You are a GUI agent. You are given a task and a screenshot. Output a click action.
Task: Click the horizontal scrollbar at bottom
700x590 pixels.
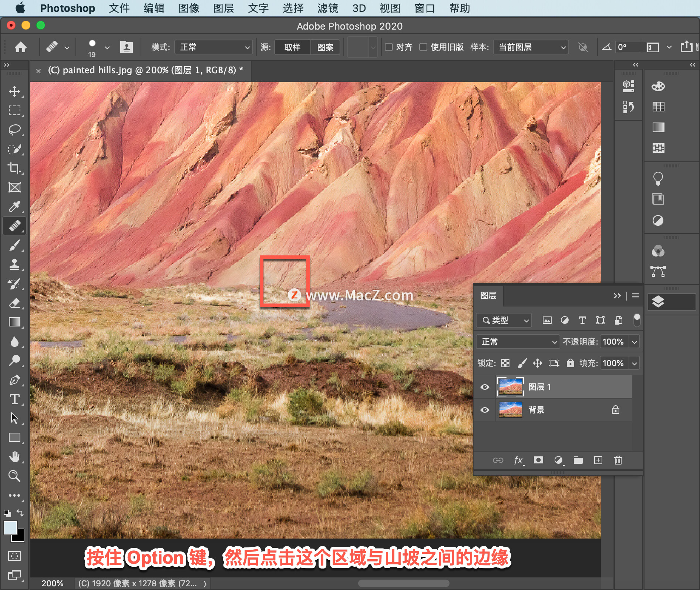pyautogui.click(x=404, y=583)
